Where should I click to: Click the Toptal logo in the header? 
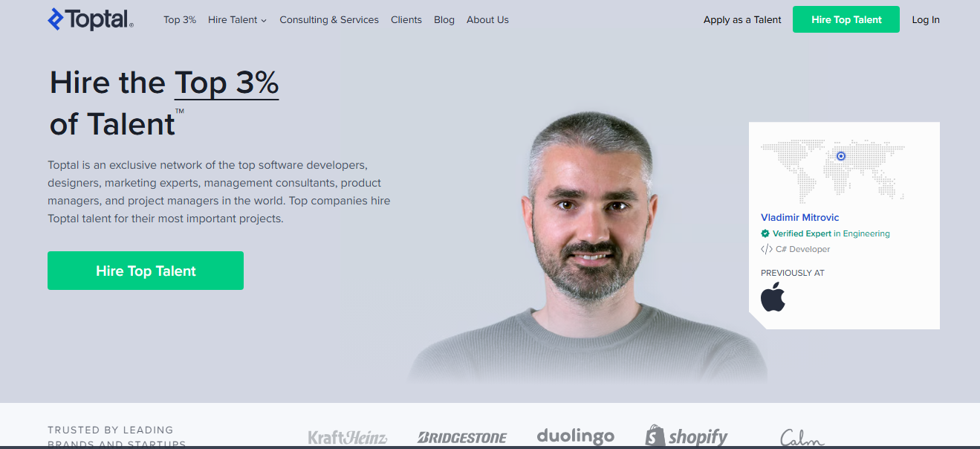91,20
